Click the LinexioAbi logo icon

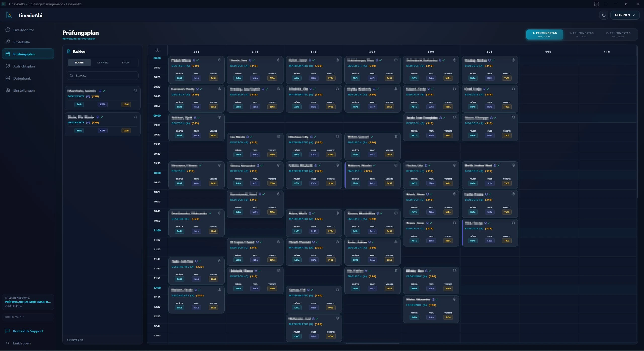9,15
